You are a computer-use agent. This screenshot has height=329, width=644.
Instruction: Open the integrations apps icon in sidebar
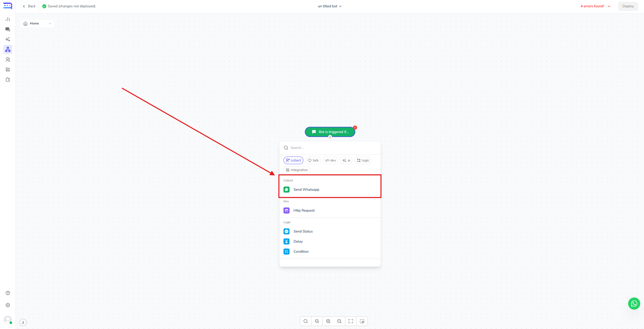[8, 70]
